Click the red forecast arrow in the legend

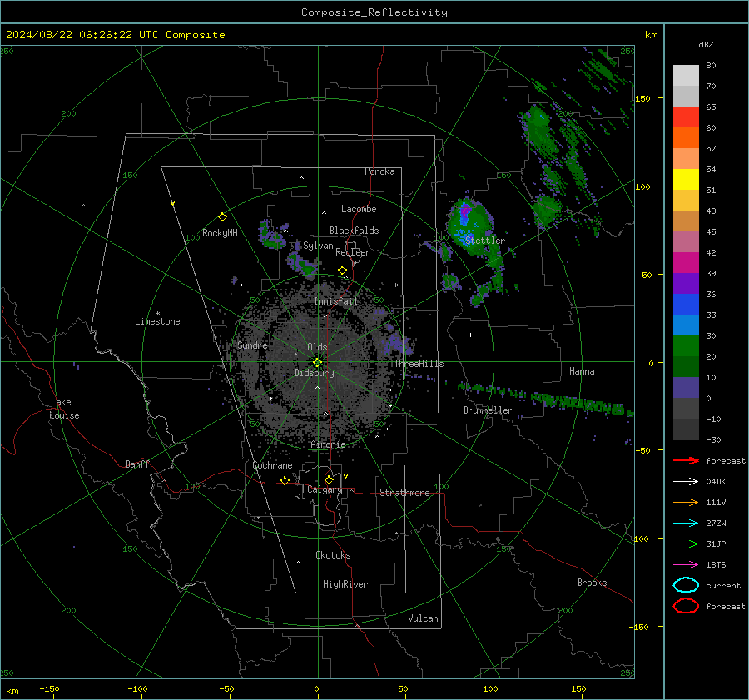pyautogui.click(x=686, y=460)
